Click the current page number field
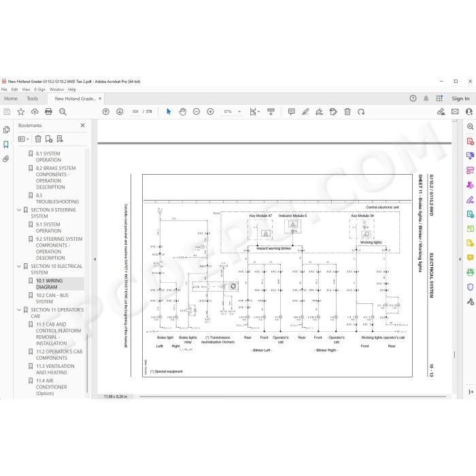476x476 pixels. 135,112
